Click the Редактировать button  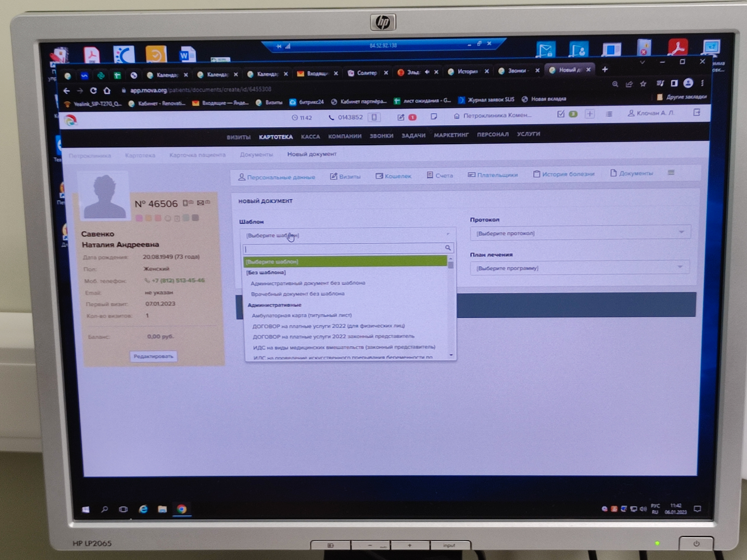pos(153,356)
